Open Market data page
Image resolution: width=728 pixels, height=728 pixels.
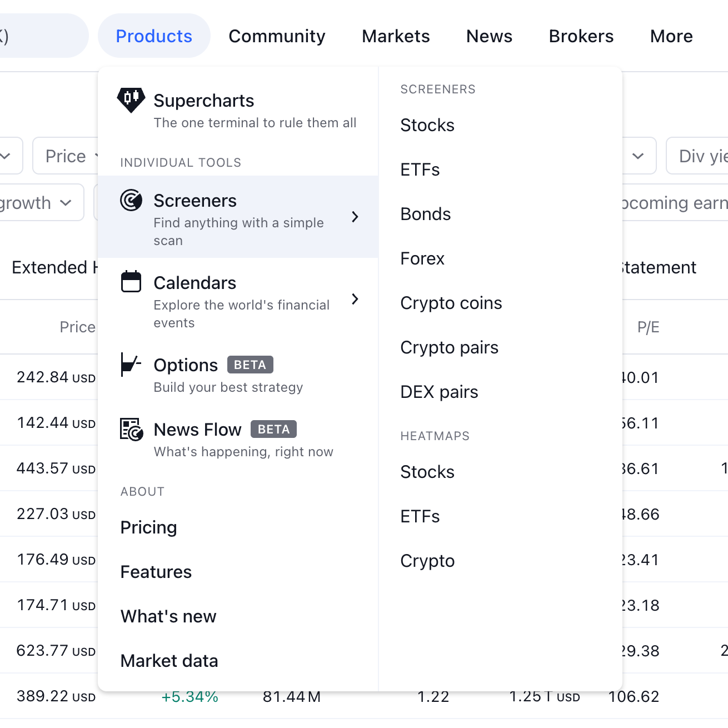click(x=169, y=661)
